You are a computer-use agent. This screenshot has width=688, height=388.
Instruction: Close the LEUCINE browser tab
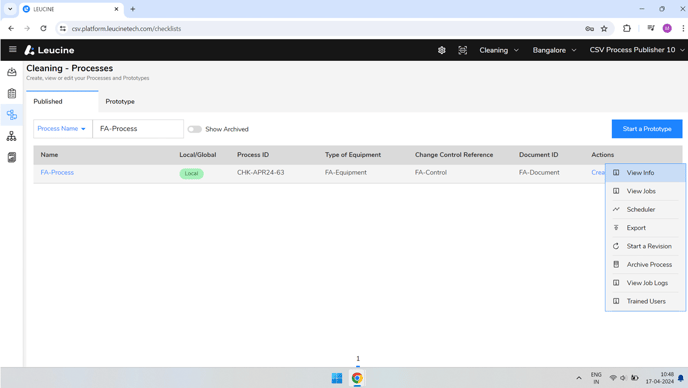(x=116, y=9)
